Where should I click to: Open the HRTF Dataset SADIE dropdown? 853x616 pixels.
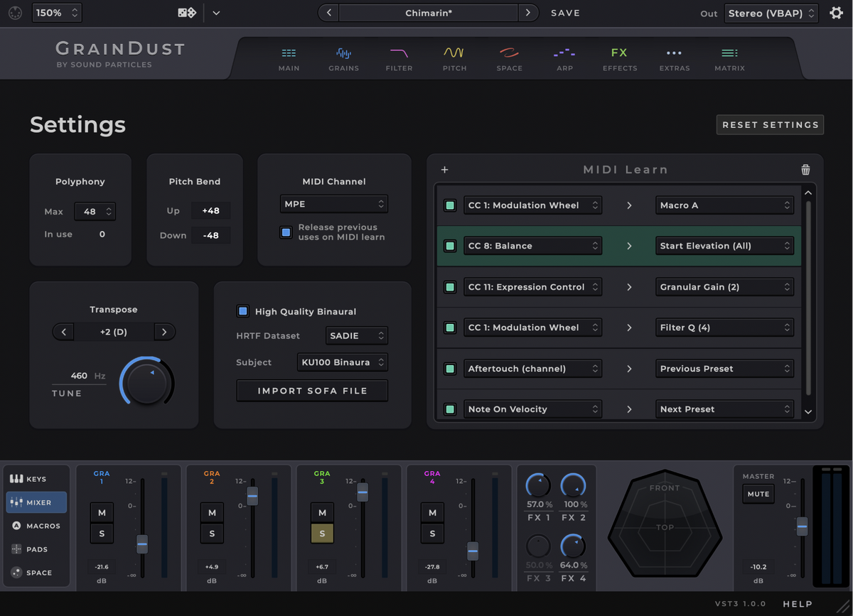356,335
